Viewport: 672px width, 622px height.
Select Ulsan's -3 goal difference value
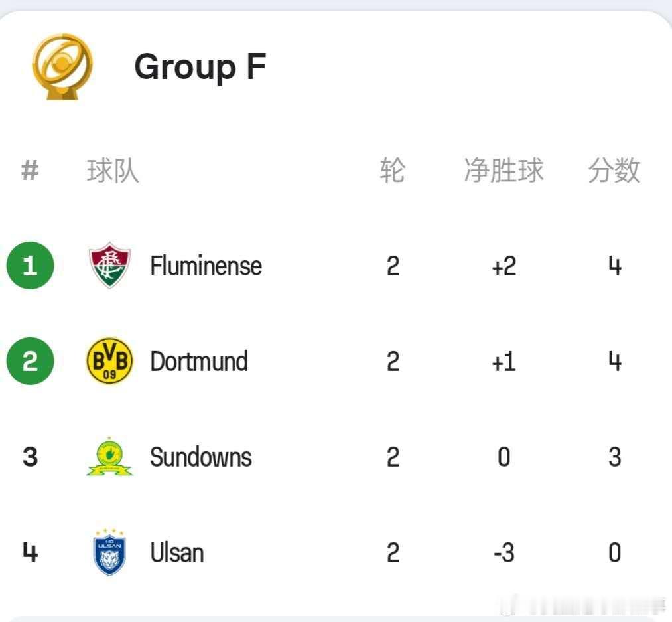[x=504, y=552]
